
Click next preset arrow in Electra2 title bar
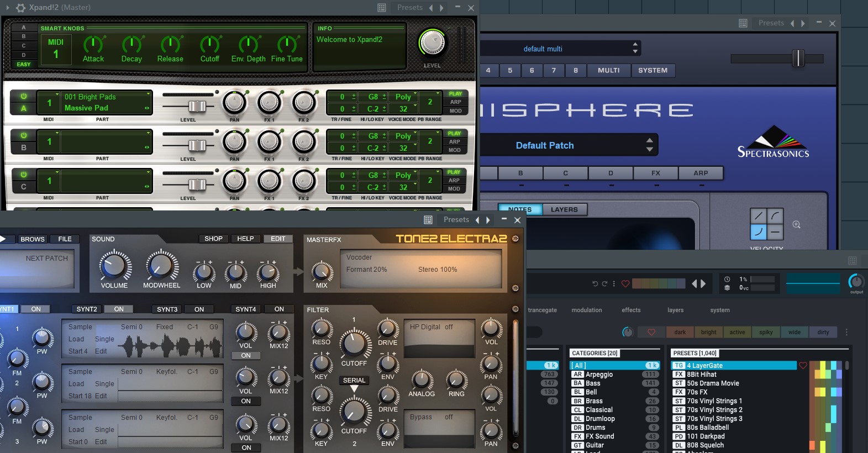pyautogui.click(x=488, y=220)
